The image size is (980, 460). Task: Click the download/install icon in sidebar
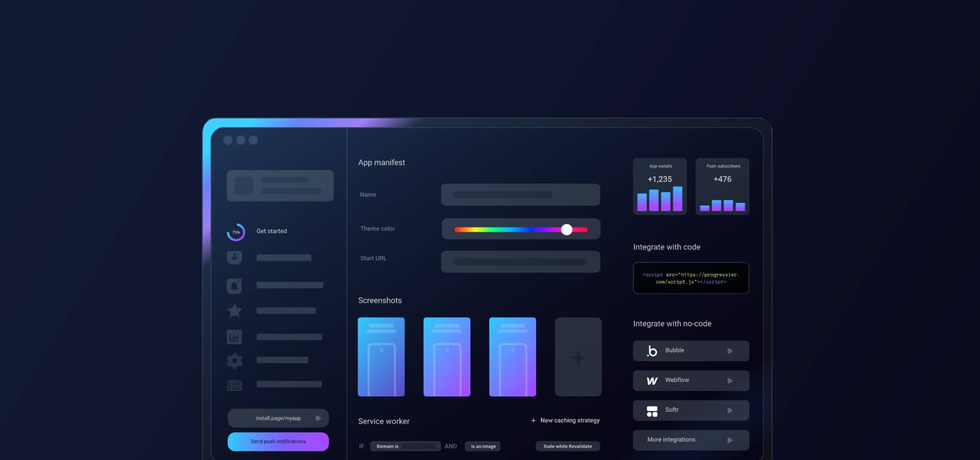[234, 257]
